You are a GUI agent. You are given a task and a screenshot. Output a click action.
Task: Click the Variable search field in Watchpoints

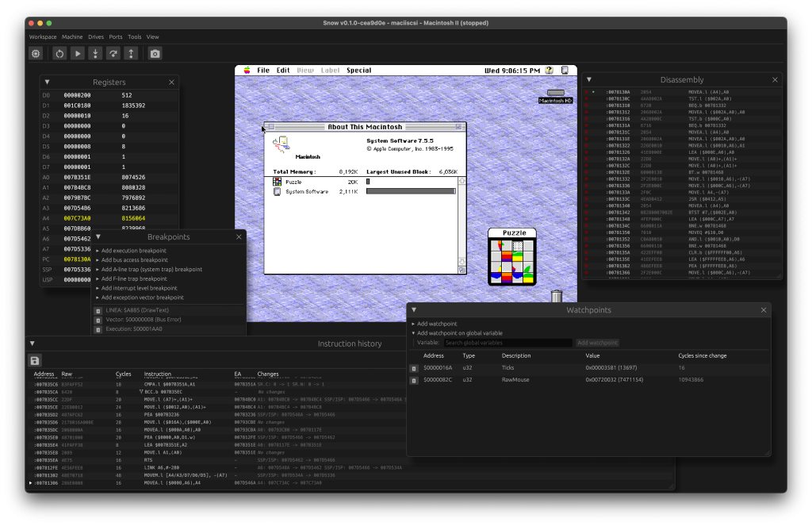click(507, 343)
